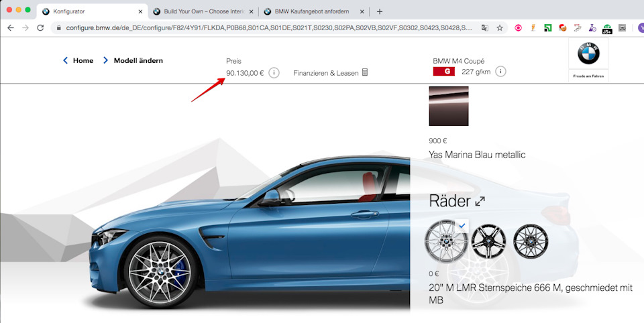The image size is (644, 323).
Task: Click the lightning bolt extension icon
Action: (x=533, y=28)
